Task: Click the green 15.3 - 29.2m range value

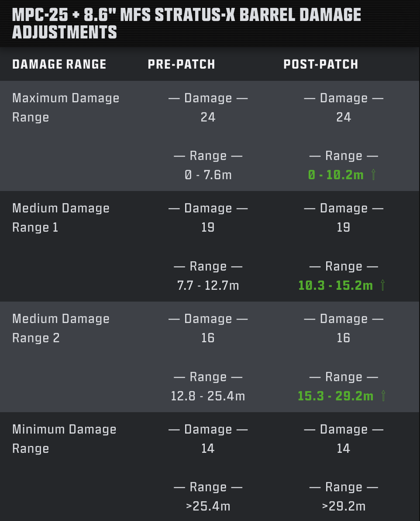Action: pyautogui.click(x=335, y=396)
